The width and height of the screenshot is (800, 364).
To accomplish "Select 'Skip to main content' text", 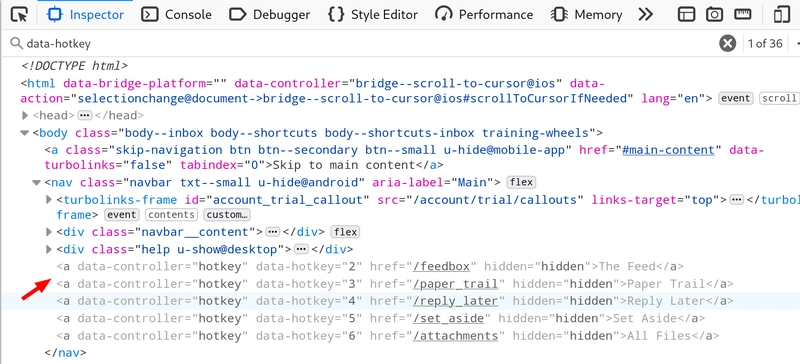I will click(x=343, y=165).
